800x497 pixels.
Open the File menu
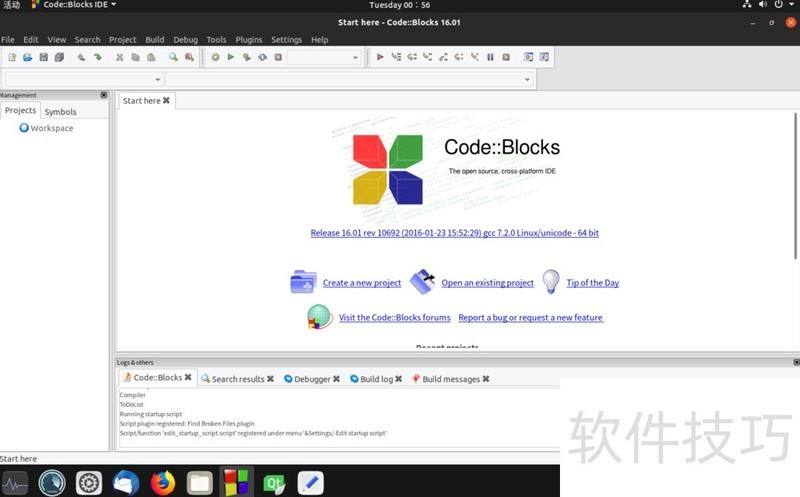8,40
